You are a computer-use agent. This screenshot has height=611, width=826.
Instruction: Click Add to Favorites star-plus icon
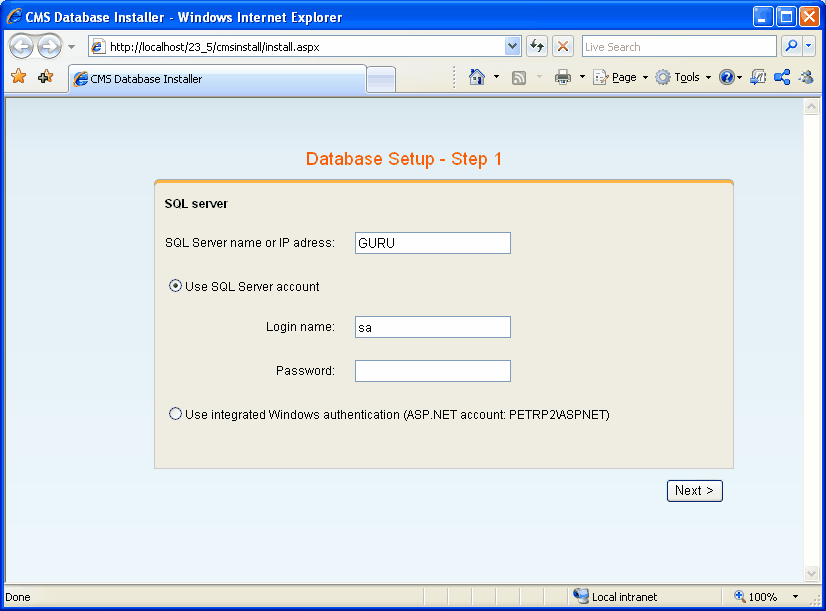pyautogui.click(x=46, y=77)
